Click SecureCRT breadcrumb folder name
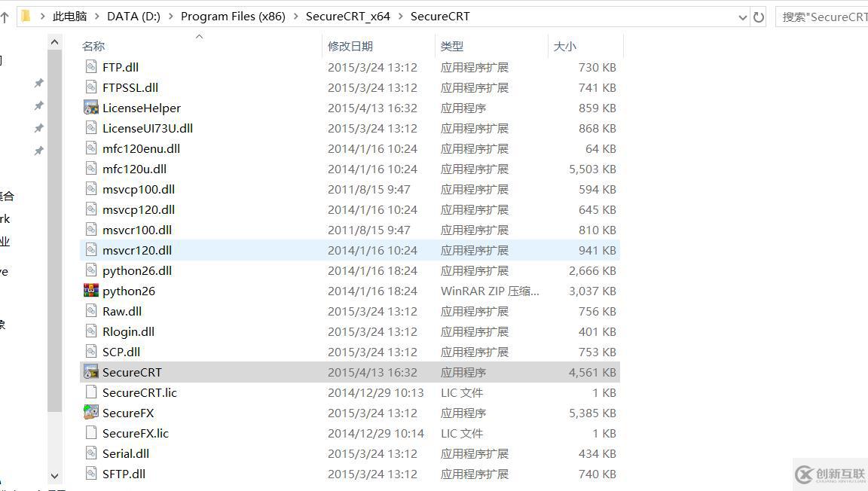868x491 pixels. click(x=440, y=17)
